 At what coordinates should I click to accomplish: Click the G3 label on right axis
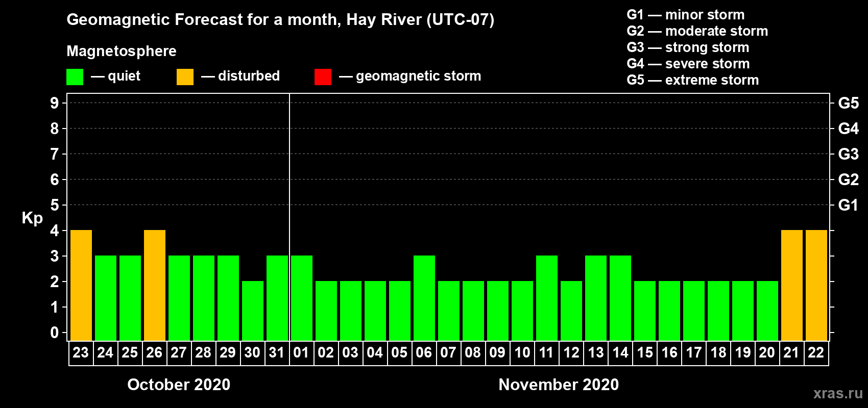coord(849,154)
